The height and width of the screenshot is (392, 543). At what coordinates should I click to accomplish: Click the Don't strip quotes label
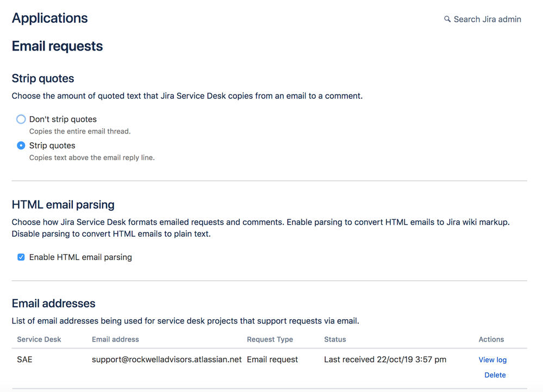pos(63,119)
